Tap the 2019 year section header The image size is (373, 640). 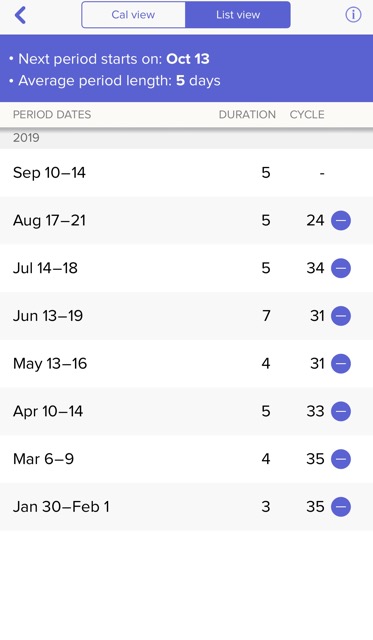[x=26, y=138]
